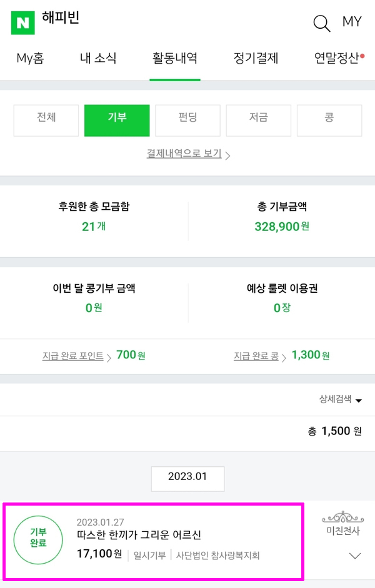Open the 연말정산 tab
The image size is (375, 588).
pyautogui.click(x=337, y=59)
